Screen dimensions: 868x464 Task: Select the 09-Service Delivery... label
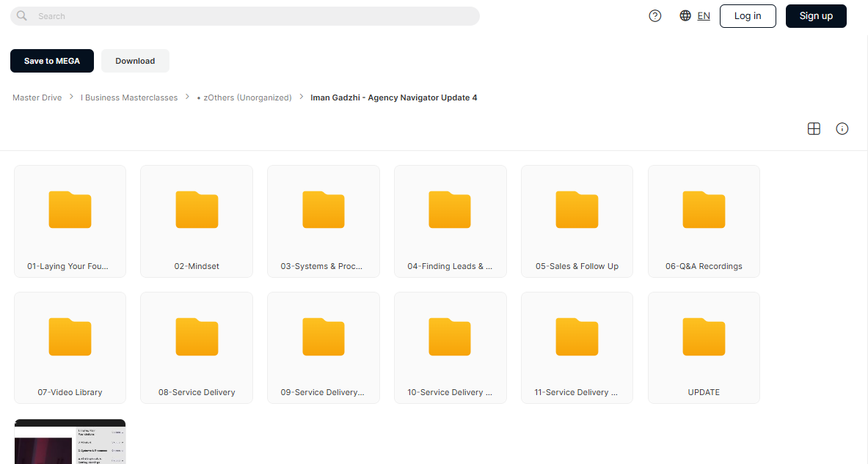pos(322,392)
